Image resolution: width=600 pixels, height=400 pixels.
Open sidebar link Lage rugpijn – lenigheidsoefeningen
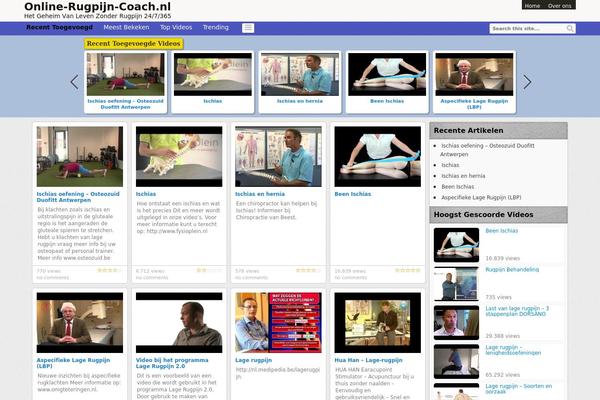513,350
